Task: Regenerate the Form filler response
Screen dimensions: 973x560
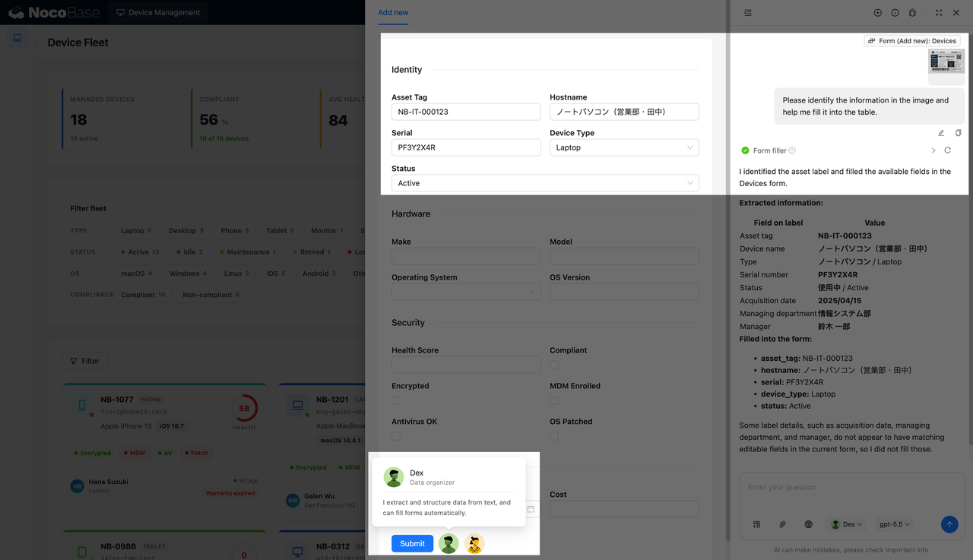Action: (x=947, y=150)
